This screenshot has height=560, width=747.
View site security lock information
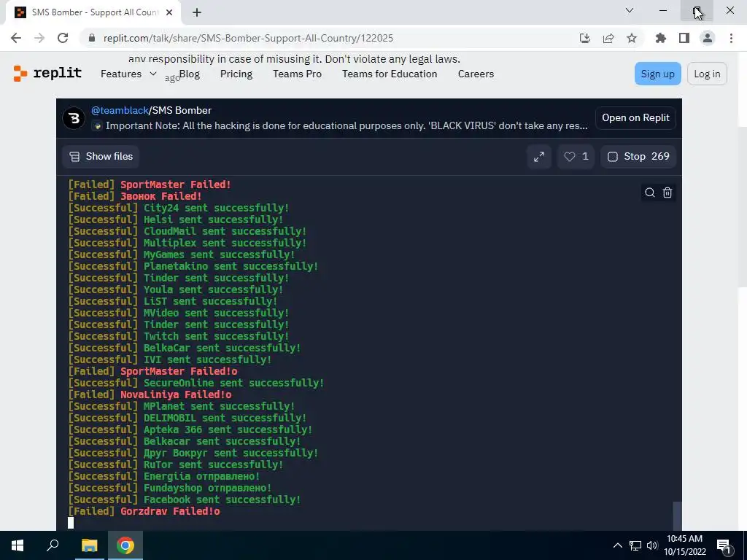(92, 38)
